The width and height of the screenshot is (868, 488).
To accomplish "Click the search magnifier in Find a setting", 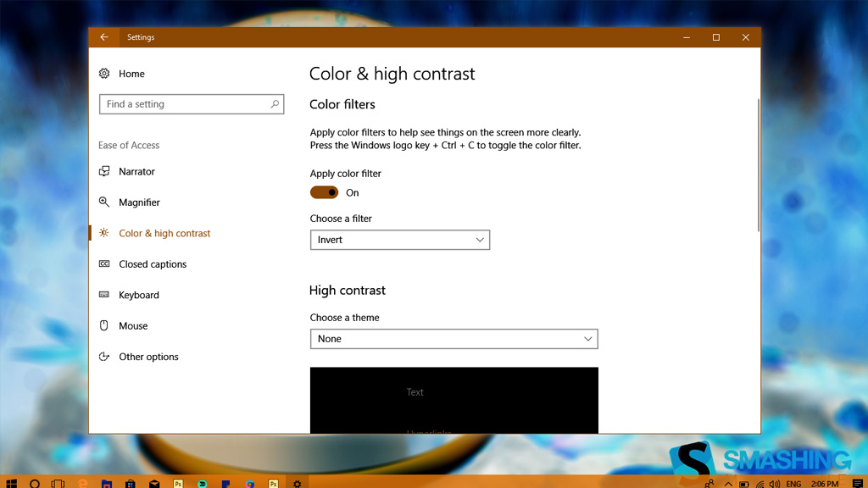I will pyautogui.click(x=275, y=104).
